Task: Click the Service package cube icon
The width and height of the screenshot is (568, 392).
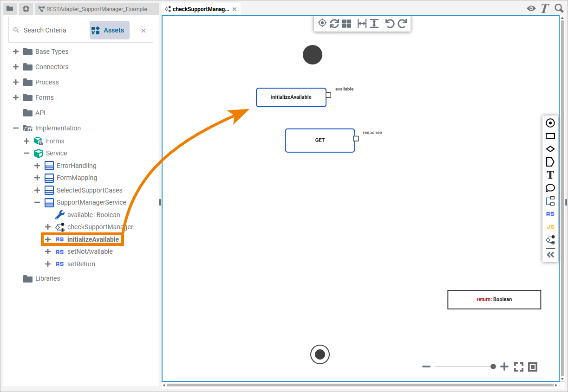Action: coord(39,153)
